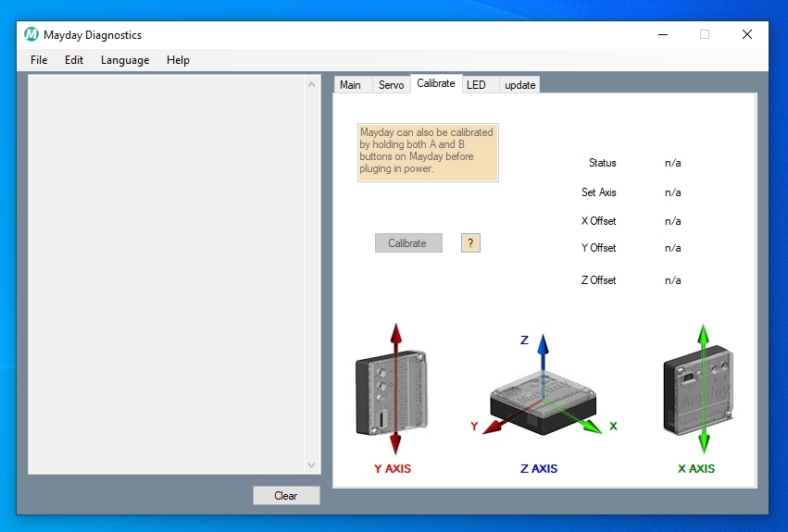Click the log panel scroll down arrow
The image size is (788, 532).
(311, 465)
